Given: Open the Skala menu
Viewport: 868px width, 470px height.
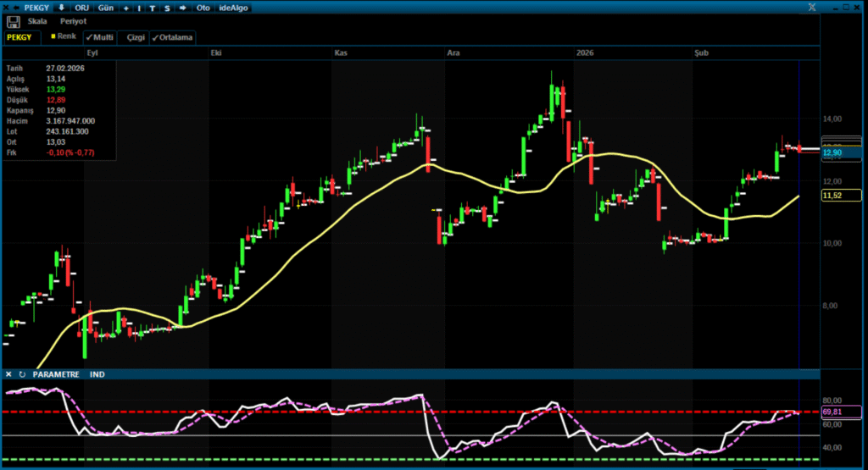Looking at the screenshot, I should 37,21.
